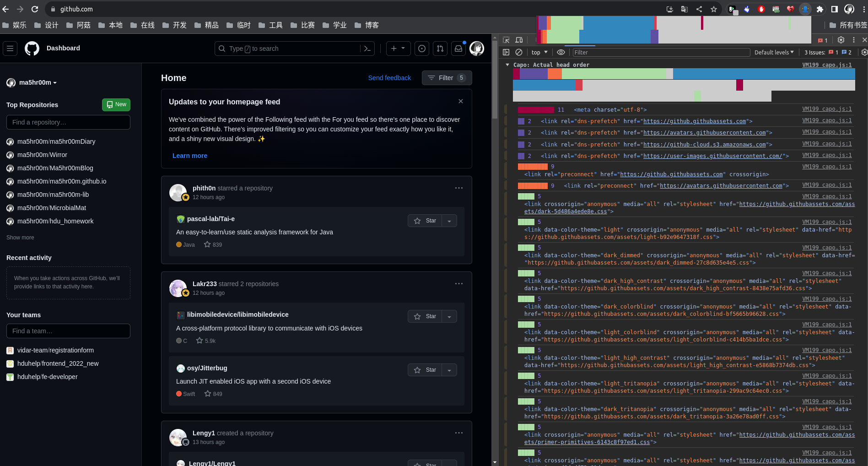Switch dashboard context via ma5hr00m dropdown

pos(32,82)
